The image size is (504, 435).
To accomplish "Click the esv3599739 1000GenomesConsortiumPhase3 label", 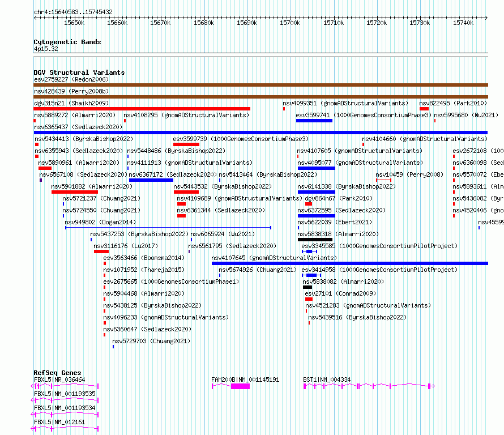I will 241,139.
